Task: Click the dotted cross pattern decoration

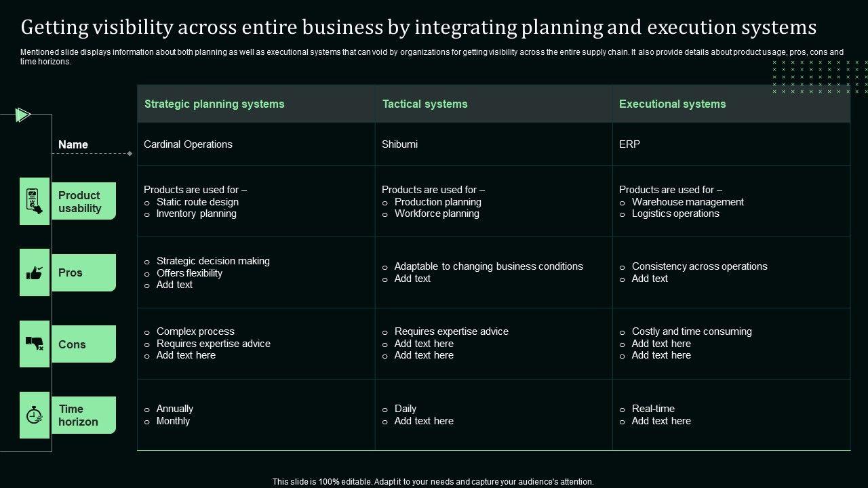Action: coord(819,77)
